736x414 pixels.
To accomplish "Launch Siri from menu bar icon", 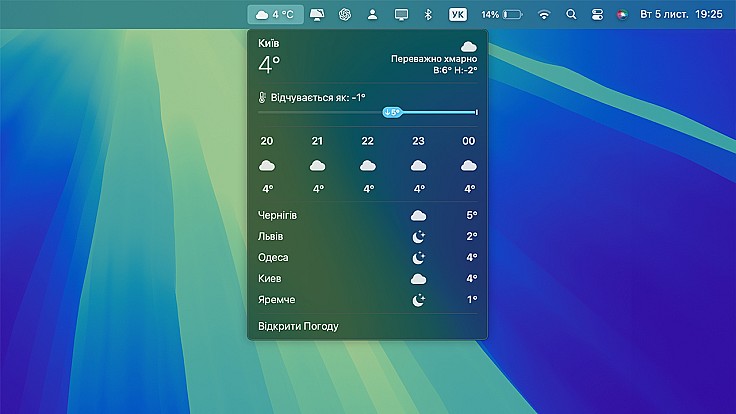I will pyautogui.click(x=622, y=15).
